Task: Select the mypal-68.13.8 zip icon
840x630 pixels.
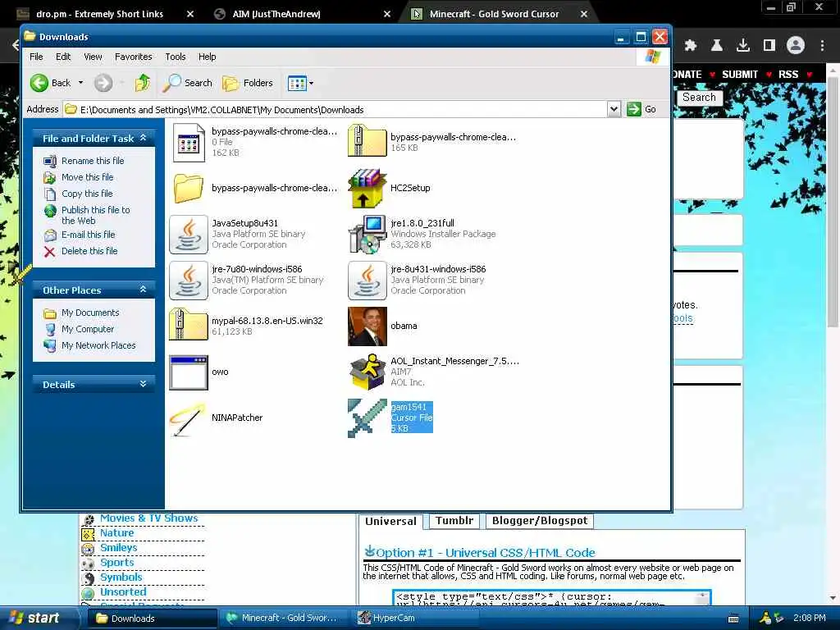Action: pyautogui.click(x=189, y=325)
